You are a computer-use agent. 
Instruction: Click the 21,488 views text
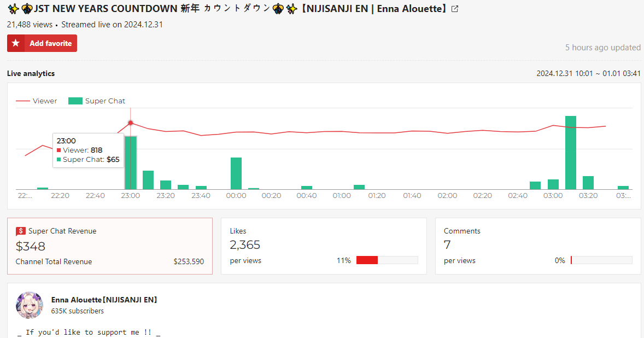(30, 25)
